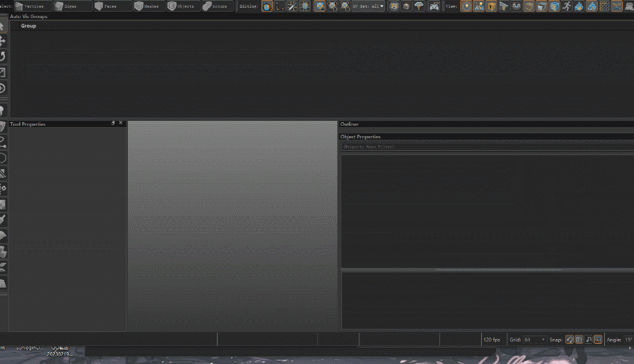Click the Property Name Filter field
The image size is (634, 364).
487,147
